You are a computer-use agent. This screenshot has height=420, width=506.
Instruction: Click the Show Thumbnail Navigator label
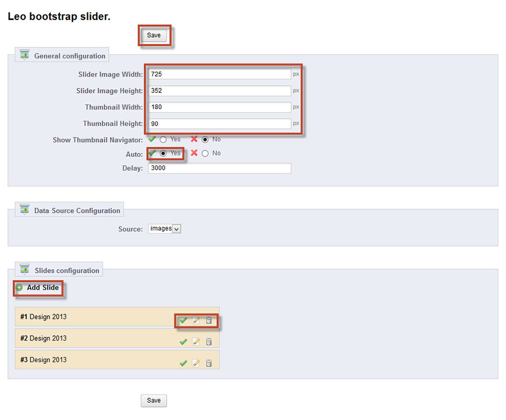click(98, 140)
